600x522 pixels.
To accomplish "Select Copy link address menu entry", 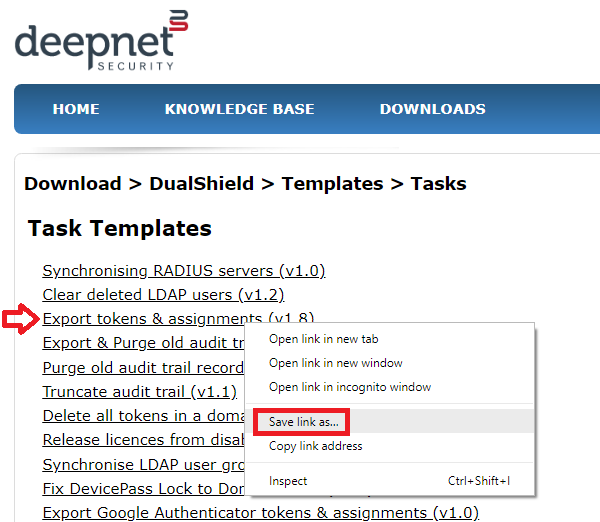I will [390, 446].
